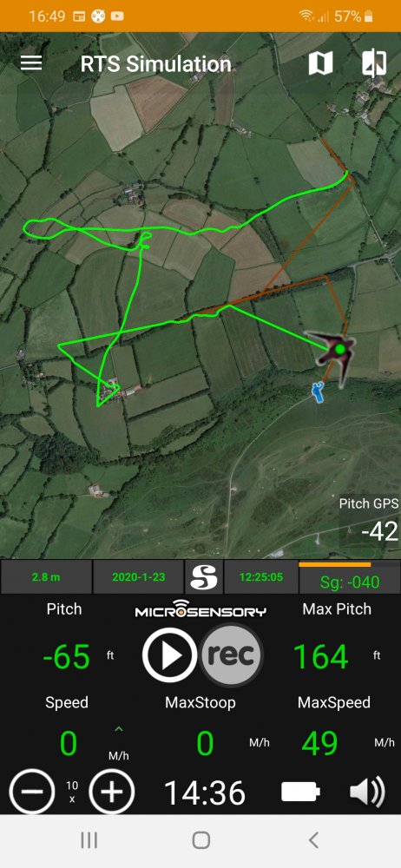
Task: Tap the orange Sg signal progress bar
Action: (x=335, y=565)
